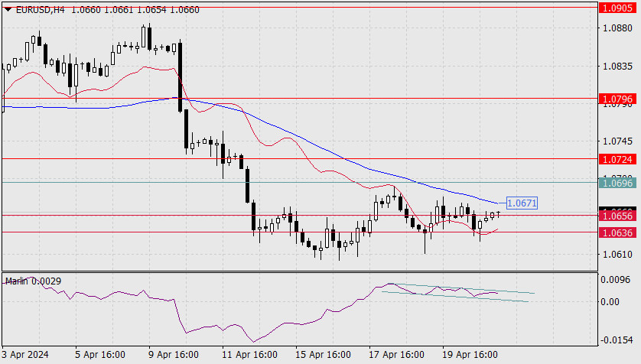Click the 1.0671 blue moving average label
This screenshot has height=364, width=641.
522,203
